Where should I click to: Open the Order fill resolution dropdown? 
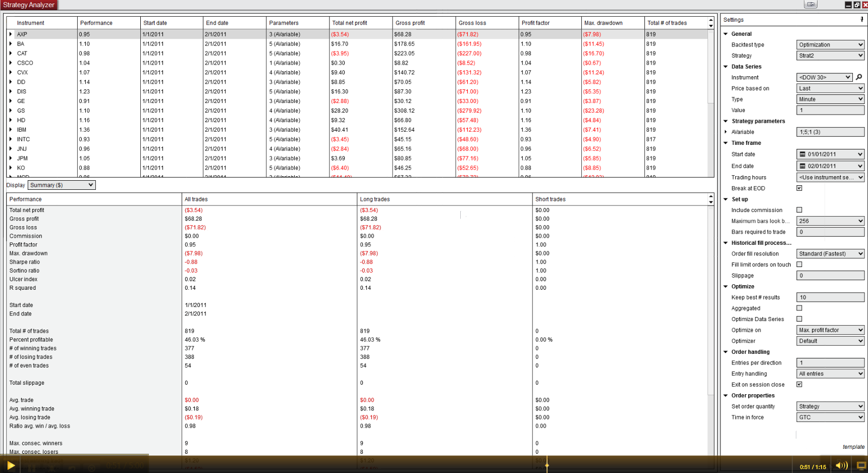(x=830, y=254)
